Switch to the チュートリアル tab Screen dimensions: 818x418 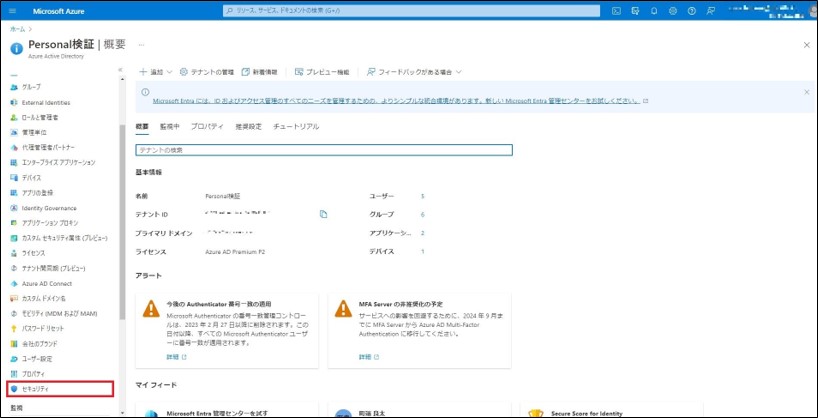coord(296,126)
